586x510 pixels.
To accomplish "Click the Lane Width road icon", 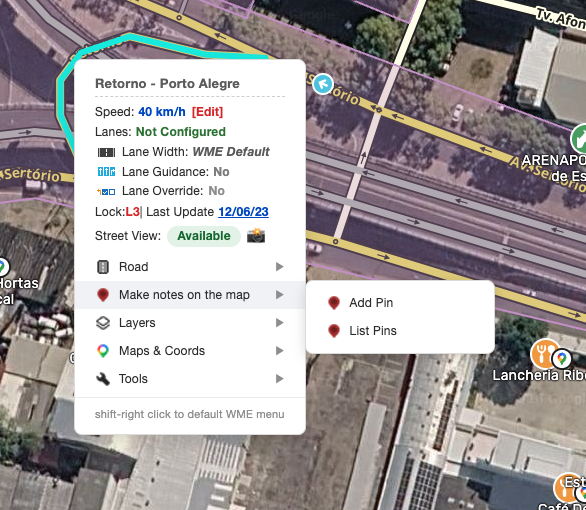I will 107,152.
